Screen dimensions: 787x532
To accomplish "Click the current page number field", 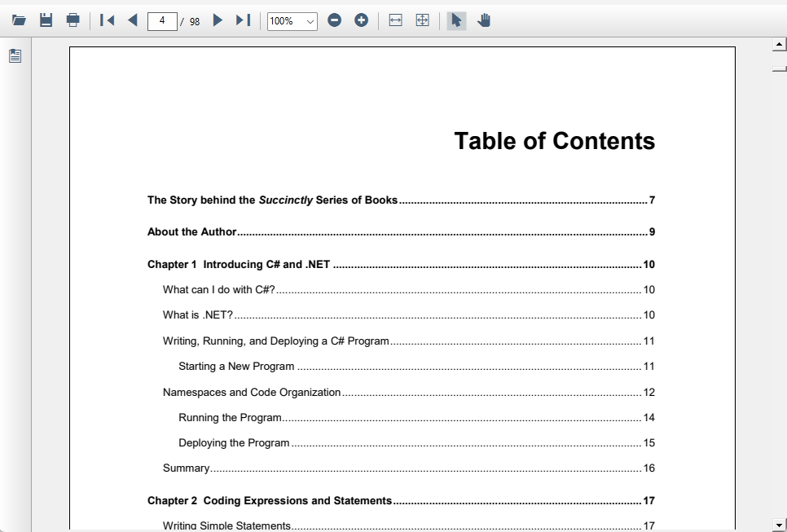I will point(162,21).
